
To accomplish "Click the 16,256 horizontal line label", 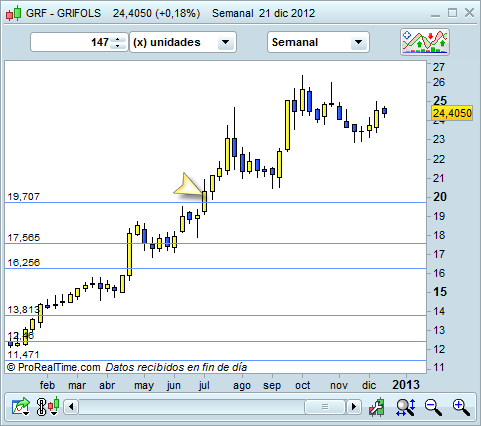I will (24, 263).
